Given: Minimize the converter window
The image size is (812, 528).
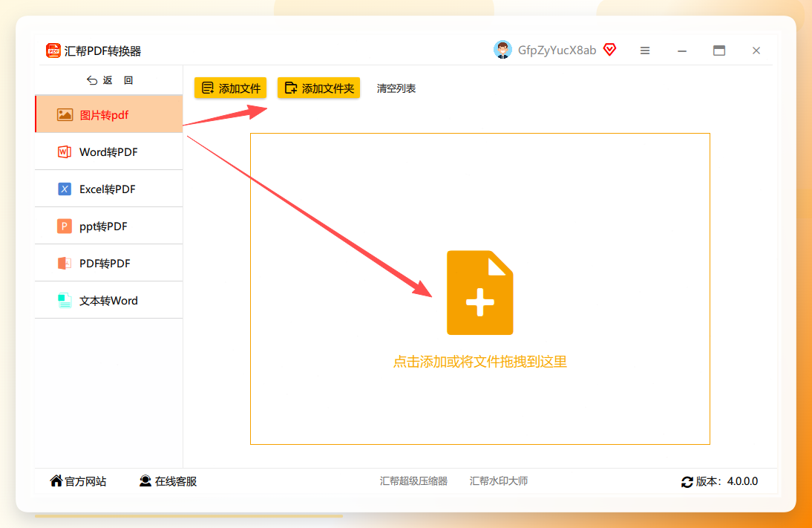Looking at the screenshot, I should [682, 50].
